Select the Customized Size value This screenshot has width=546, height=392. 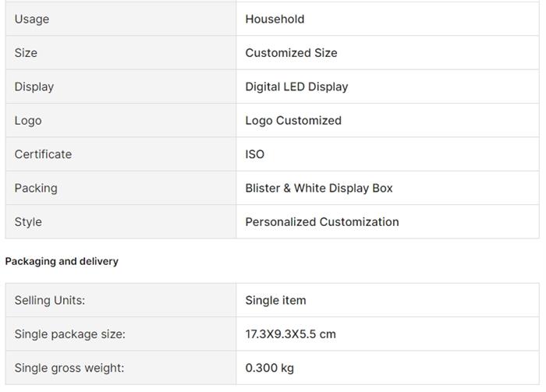click(x=291, y=53)
